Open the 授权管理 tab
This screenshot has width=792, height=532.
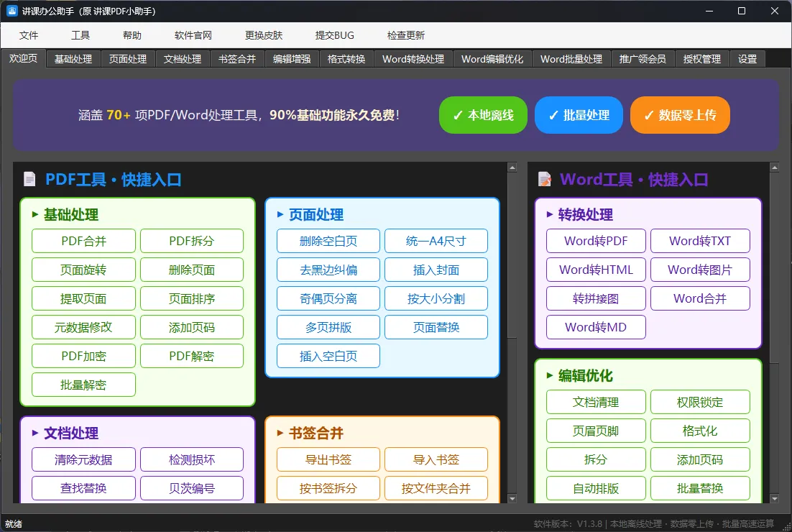pos(702,59)
